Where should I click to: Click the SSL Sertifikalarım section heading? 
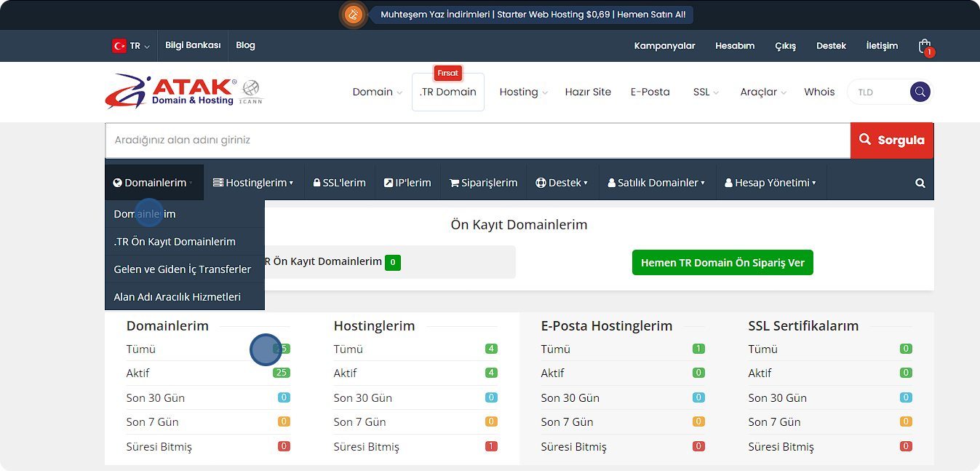click(803, 325)
